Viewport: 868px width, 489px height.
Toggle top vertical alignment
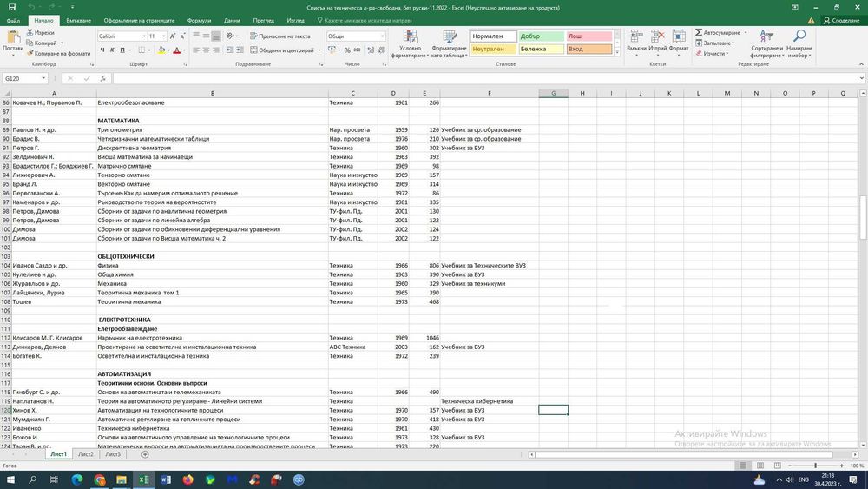pyautogui.click(x=196, y=36)
